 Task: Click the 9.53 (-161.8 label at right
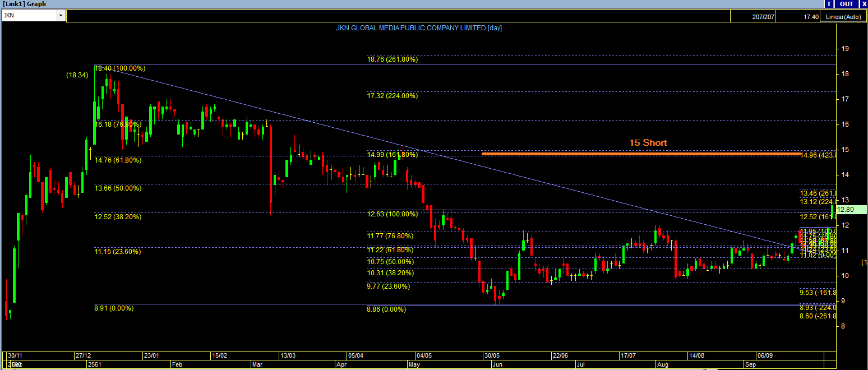tap(818, 292)
